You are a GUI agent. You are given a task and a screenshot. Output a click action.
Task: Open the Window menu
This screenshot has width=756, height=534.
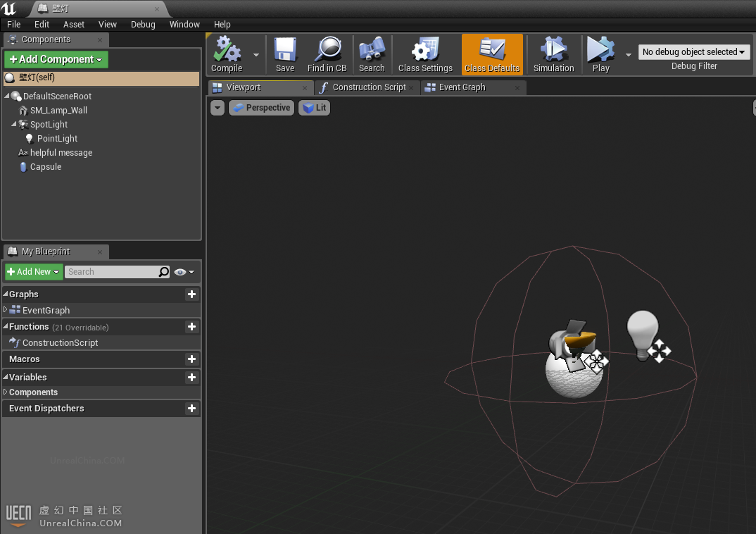click(184, 24)
